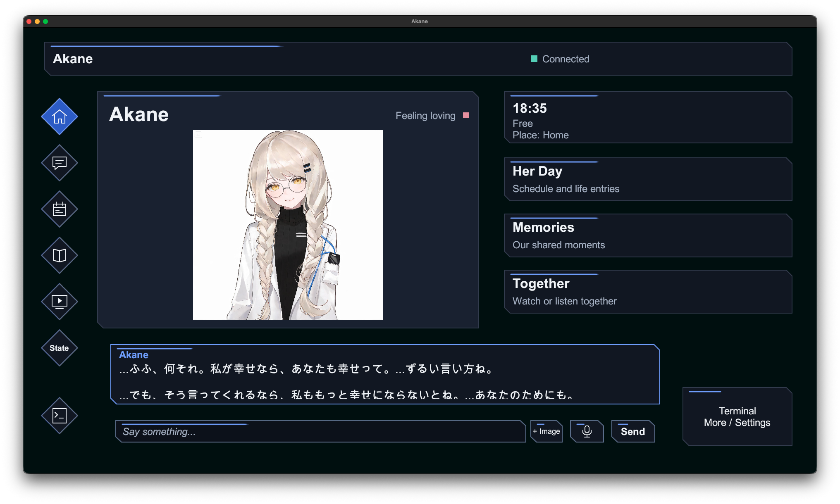
Task: Click the Watch or listen together subtitle
Action: (564, 301)
